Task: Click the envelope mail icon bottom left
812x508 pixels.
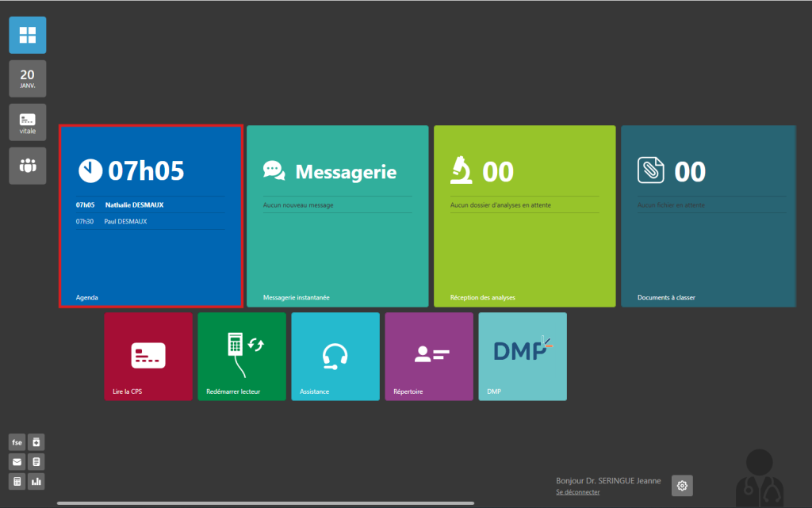Action: coord(17,461)
